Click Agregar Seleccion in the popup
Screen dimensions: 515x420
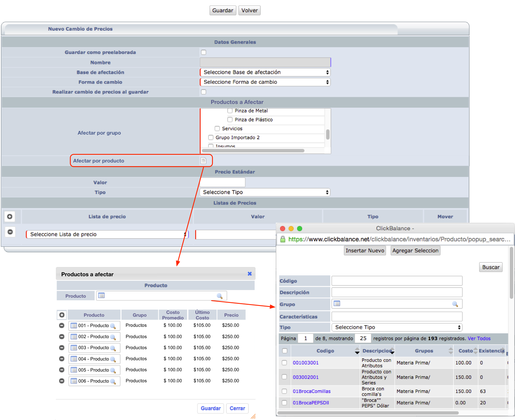click(x=415, y=250)
